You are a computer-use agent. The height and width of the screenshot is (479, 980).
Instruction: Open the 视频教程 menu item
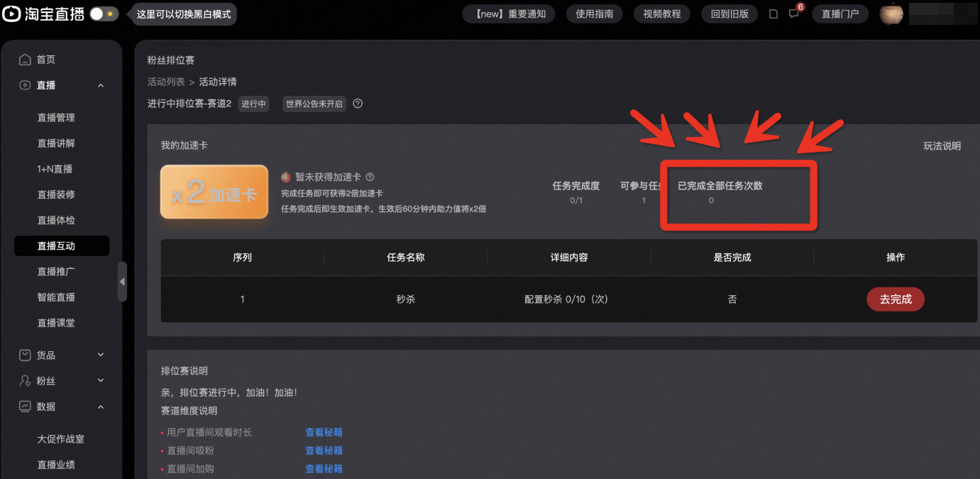[x=661, y=13]
